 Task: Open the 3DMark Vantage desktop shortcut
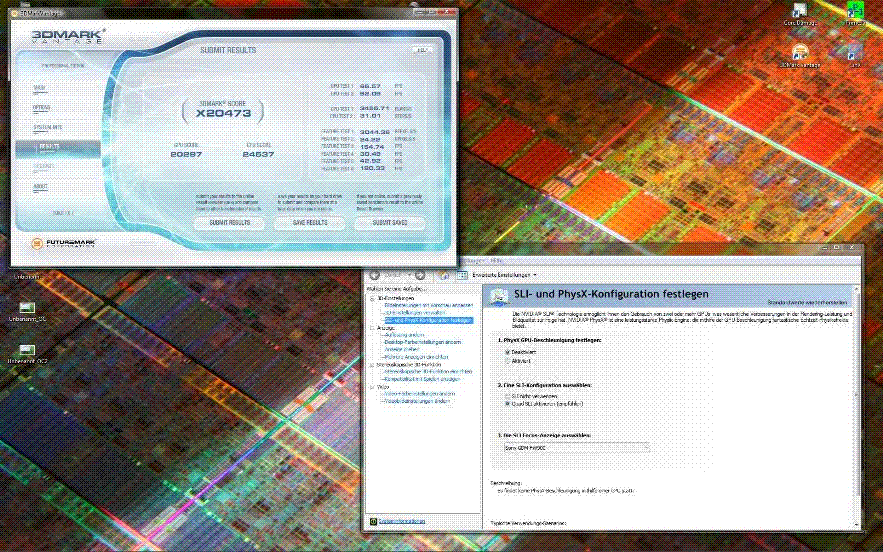[800, 54]
